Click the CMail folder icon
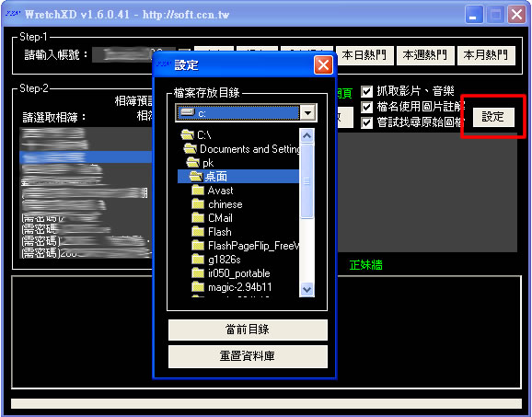Image resolution: width=532 pixels, height=417 pixels. pyautogui.click(x=198, y=218)
